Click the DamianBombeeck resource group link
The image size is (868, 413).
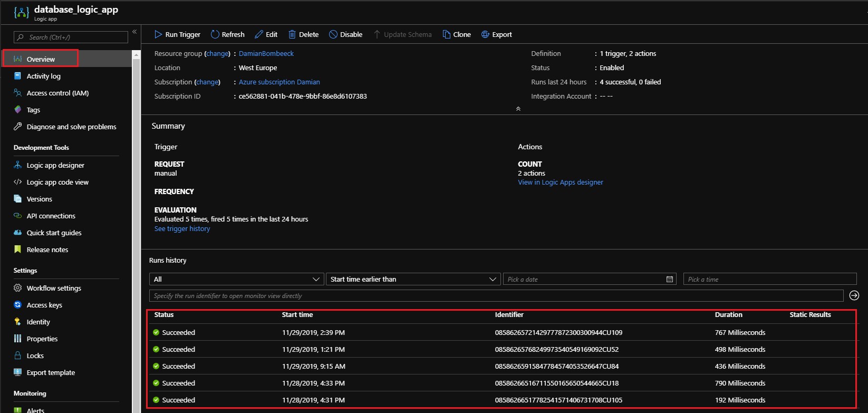(266, 53)
